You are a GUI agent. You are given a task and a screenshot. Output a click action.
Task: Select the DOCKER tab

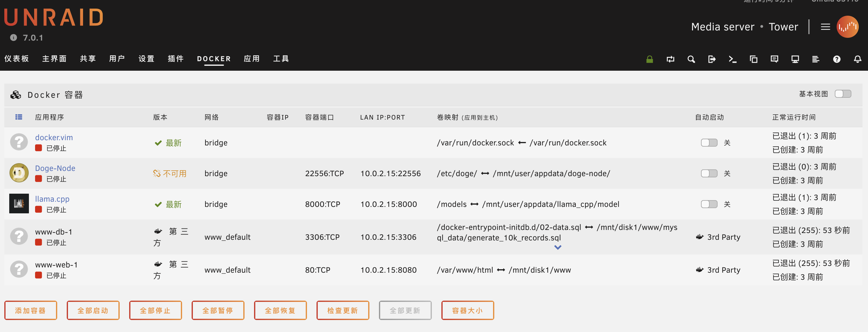(x=214, y=59)
